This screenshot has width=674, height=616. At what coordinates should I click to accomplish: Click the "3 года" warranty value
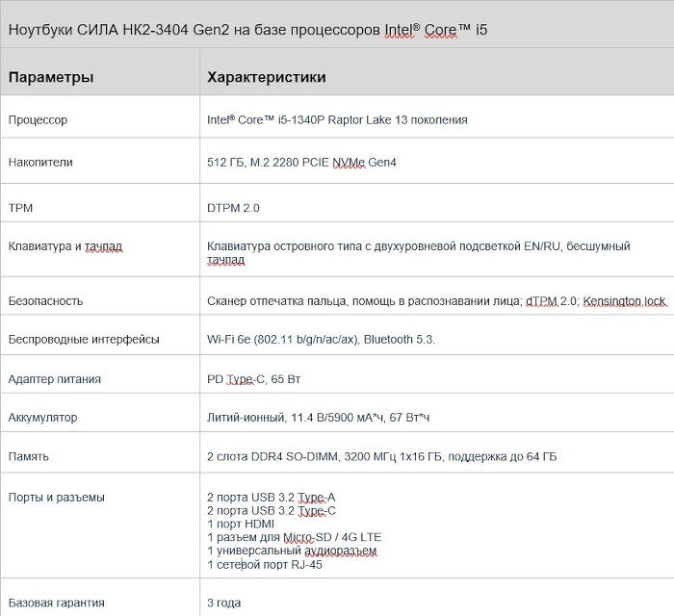[x=223, y=603]
